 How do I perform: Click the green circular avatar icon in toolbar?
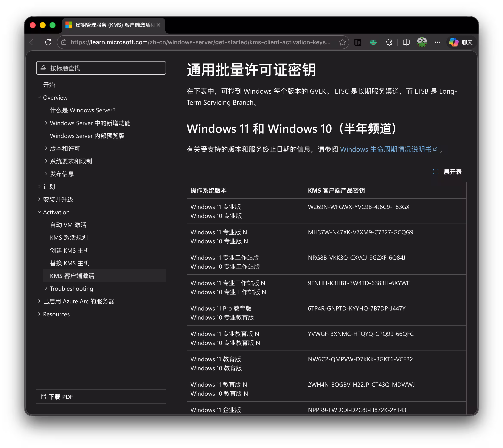(x=422, y=42)
